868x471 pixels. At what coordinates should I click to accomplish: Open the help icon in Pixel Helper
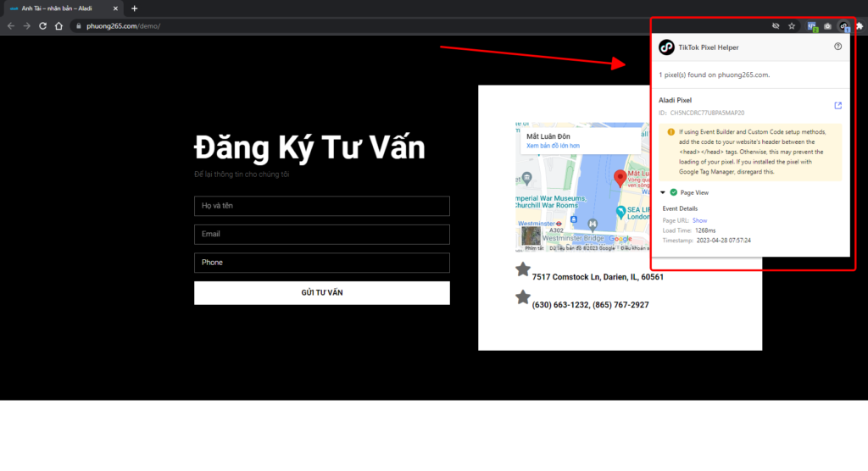837,47
